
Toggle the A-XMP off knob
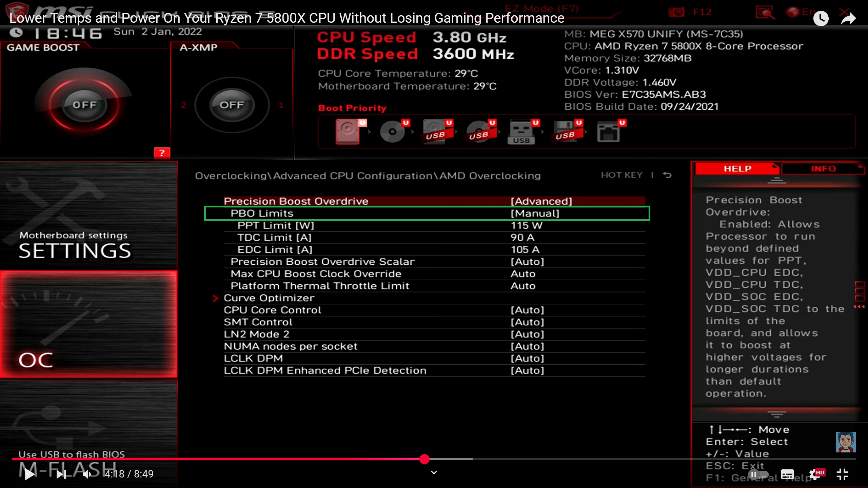click(x=232, y=105)
